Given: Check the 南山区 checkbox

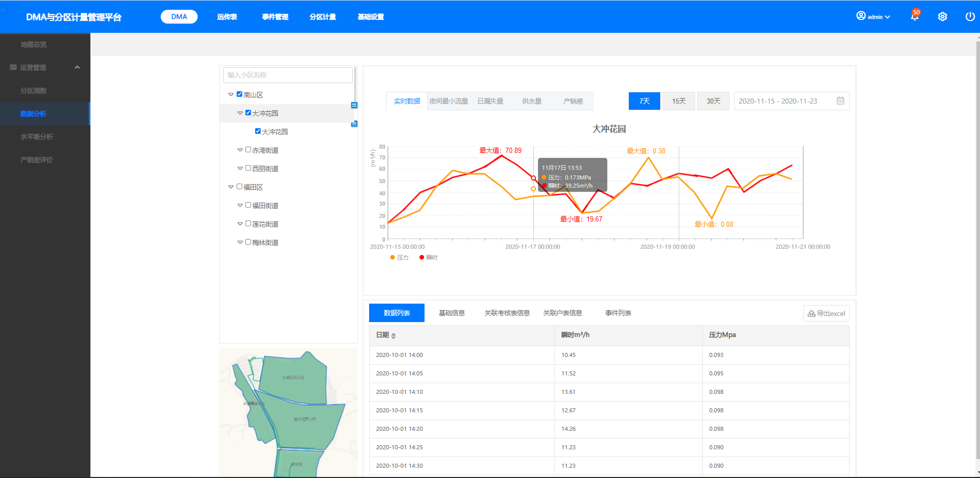Looking at the screenshot, I should 239,94.
